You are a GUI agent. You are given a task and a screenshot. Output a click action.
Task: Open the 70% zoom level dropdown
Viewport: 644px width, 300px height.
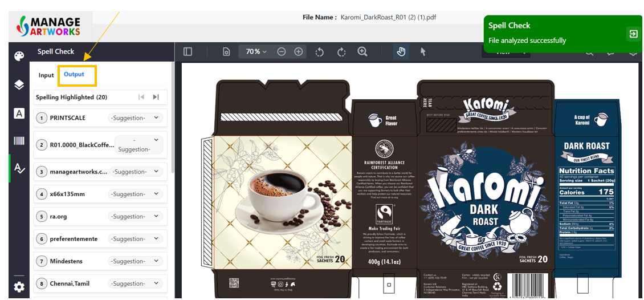256,52
